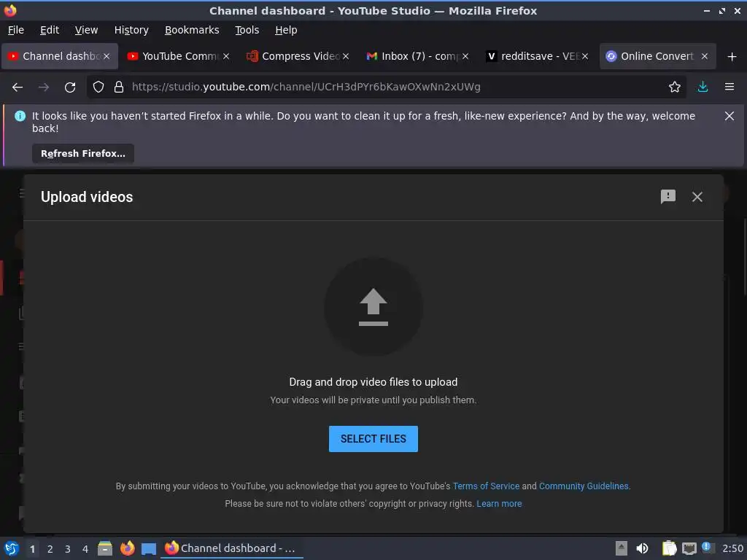Close the Compress Video tab
This screenshot has width=747, height=560.
346,56
